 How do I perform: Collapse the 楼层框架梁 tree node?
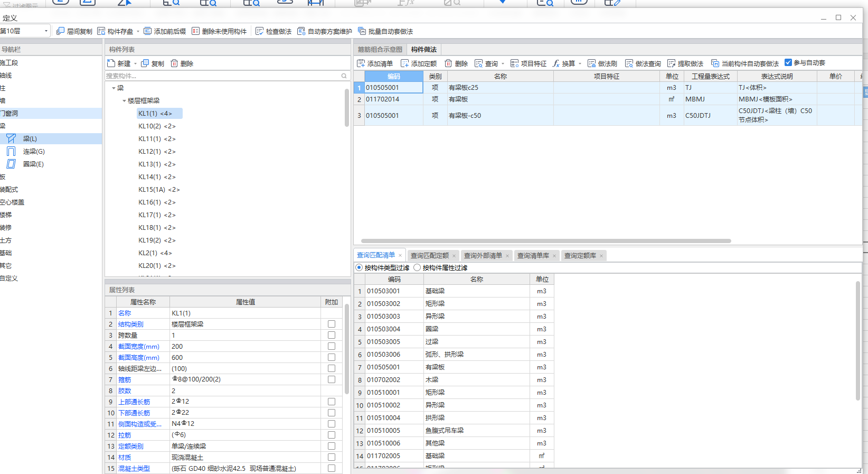(124, 101)
